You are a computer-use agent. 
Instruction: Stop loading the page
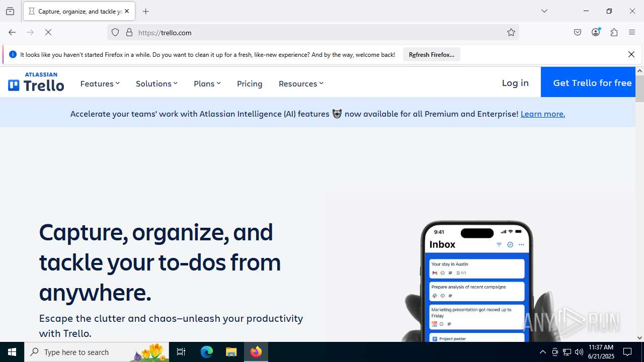coord(48,32)
